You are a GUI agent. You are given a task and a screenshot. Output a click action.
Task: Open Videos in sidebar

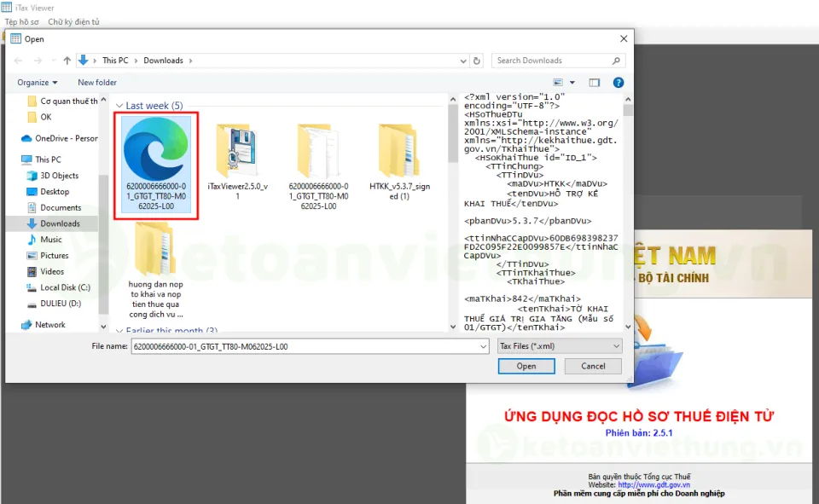[45, 271]
